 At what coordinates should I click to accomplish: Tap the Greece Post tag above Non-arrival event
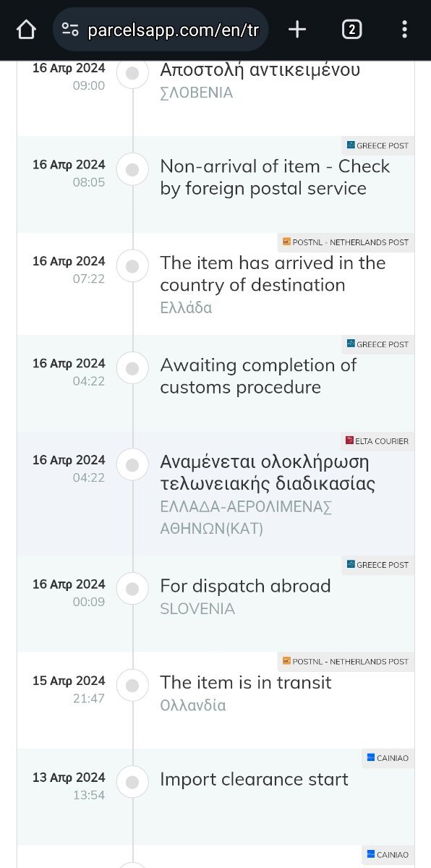click(x=377, y=145)
